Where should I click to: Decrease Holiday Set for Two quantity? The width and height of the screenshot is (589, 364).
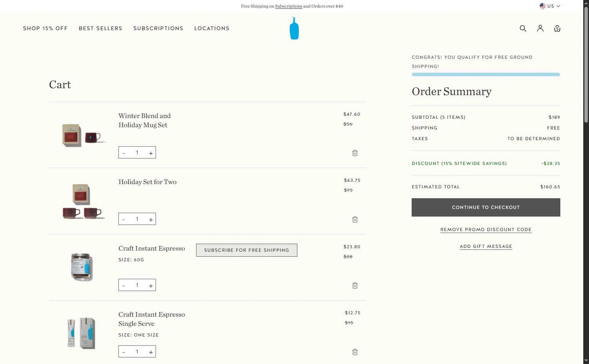point(123,219)
